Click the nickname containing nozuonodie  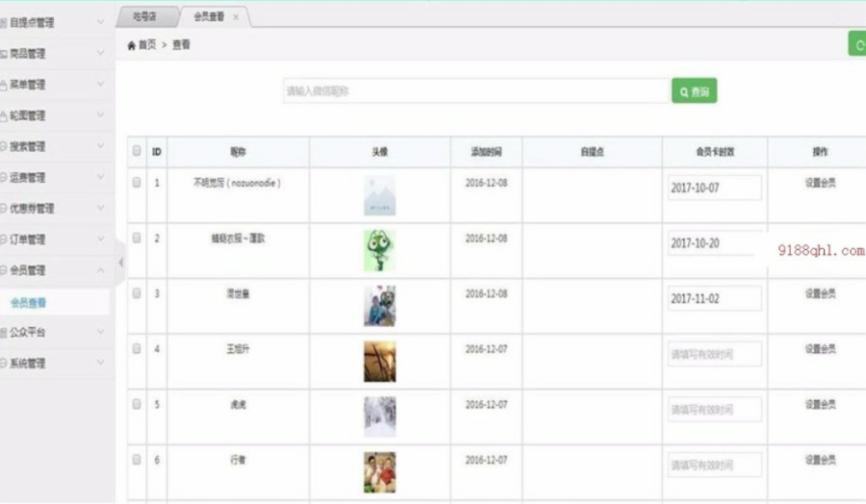click(x=237, y=183)
